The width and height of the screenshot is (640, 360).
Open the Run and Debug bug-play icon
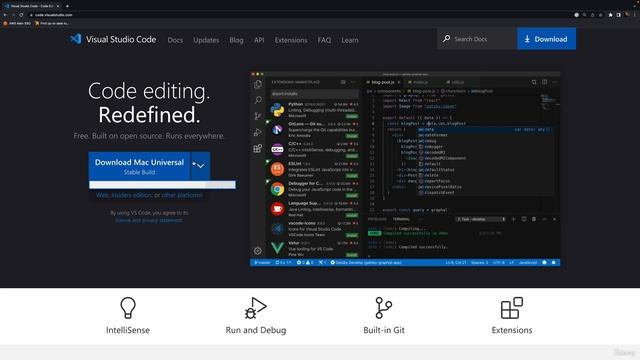[256, 308]
